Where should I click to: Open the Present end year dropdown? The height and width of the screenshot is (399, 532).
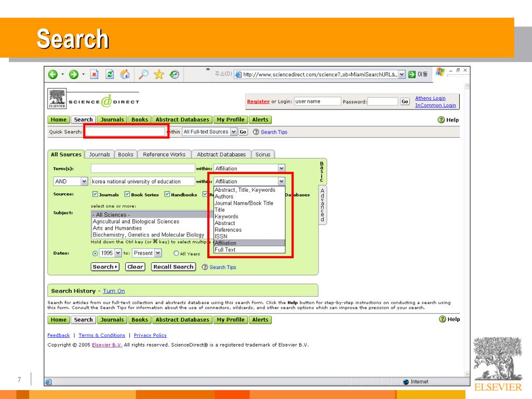[158, 253]
